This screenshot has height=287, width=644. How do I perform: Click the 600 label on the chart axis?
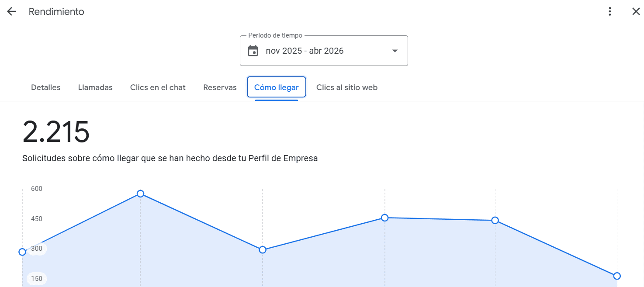pyautogui.click(x=37, y=189)
